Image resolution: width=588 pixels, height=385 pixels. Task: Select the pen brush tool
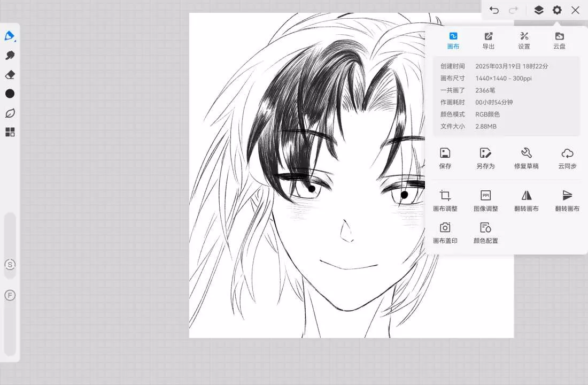click(x=10, y=36)
